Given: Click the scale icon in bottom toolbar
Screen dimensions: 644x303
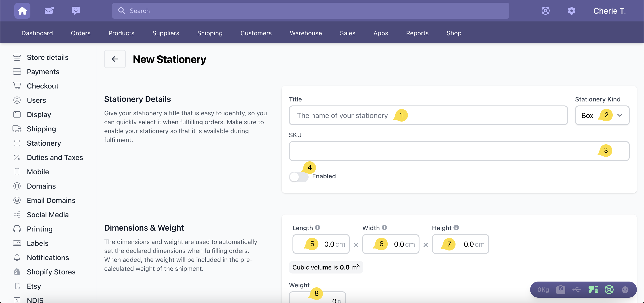Looking at the screenshot, I should (x=561, y=290).
